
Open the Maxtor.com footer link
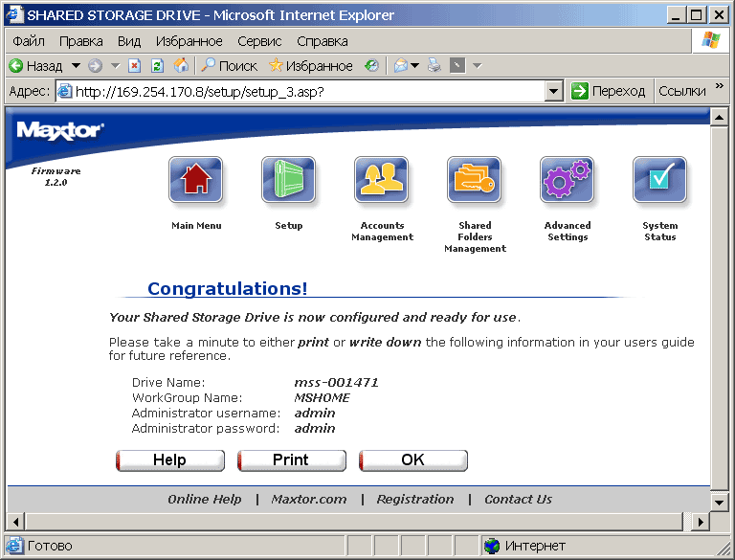(309, 499)
